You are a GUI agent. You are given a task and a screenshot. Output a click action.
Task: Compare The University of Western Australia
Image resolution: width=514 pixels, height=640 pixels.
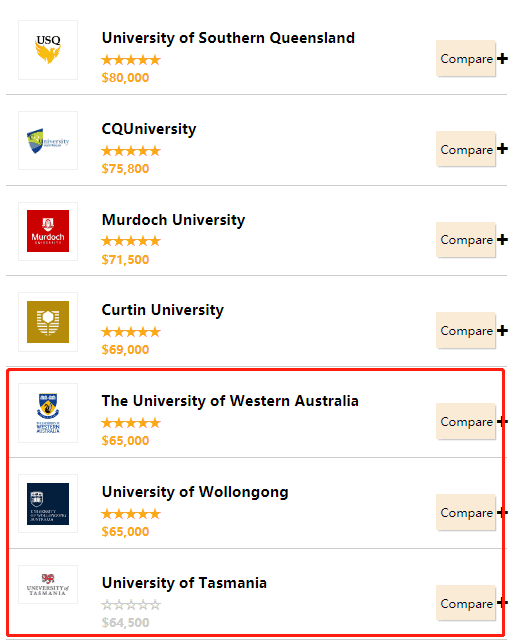point(466,422)
